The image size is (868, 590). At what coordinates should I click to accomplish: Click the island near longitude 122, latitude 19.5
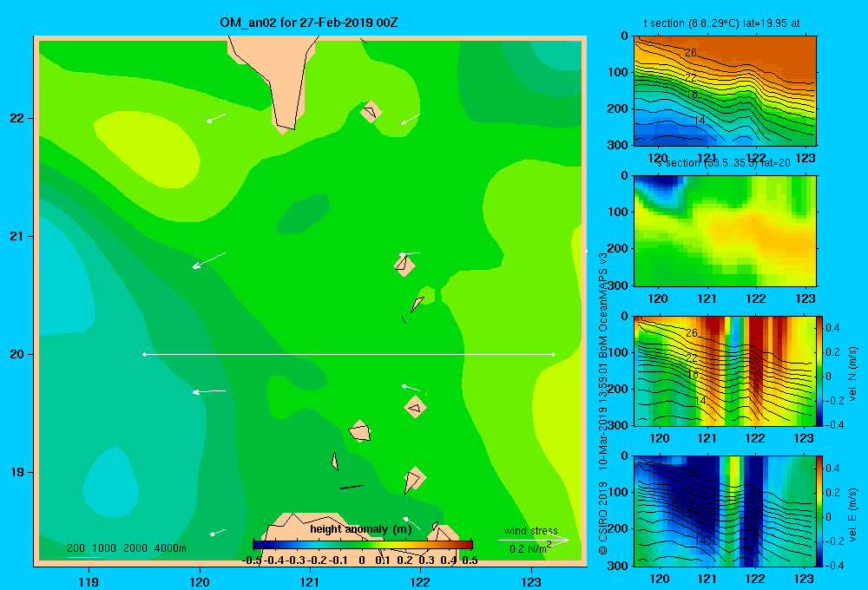(415, 407)
